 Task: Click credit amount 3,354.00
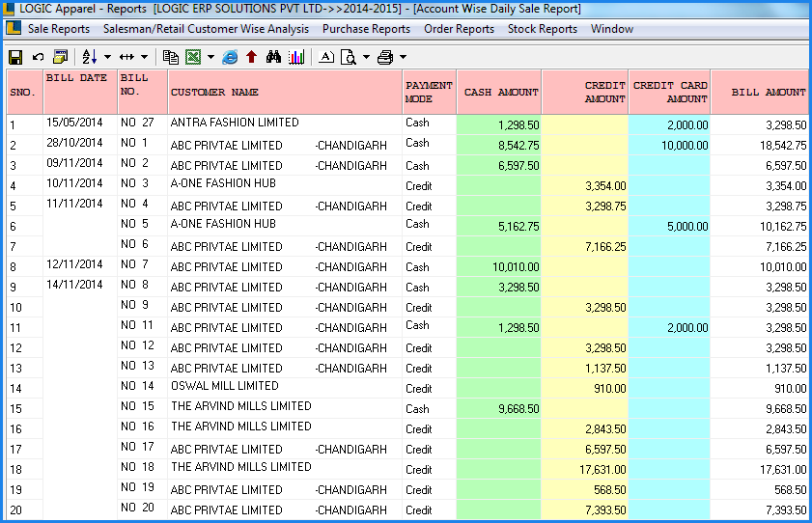point(605,185)
